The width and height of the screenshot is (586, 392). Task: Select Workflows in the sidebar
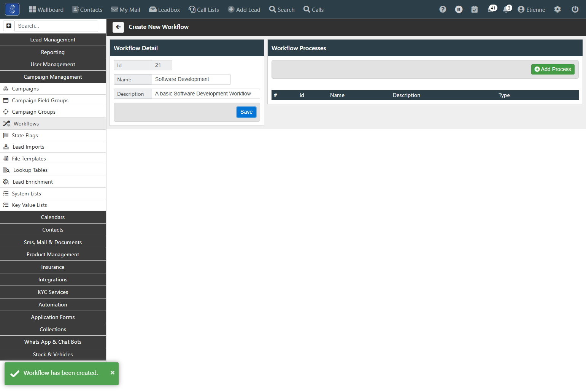click(x=53, y=124)
